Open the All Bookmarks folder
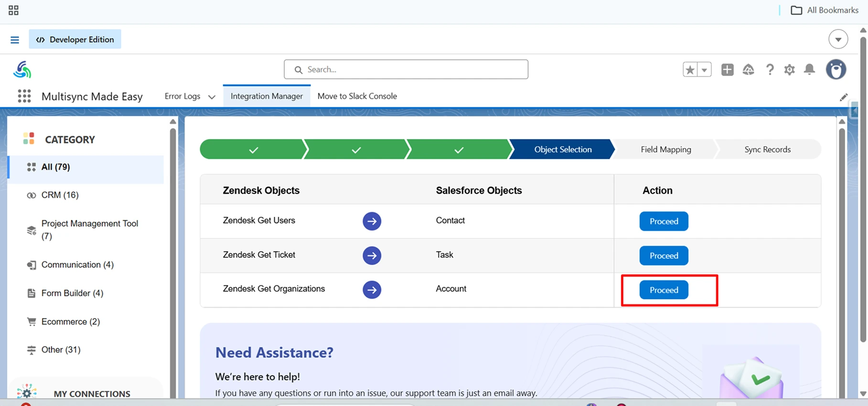This screenshot has height=406, width=868. point(825,10)
